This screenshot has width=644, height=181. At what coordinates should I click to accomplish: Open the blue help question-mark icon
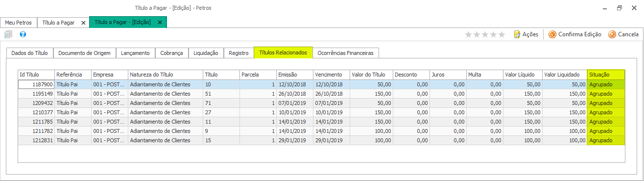23,34
